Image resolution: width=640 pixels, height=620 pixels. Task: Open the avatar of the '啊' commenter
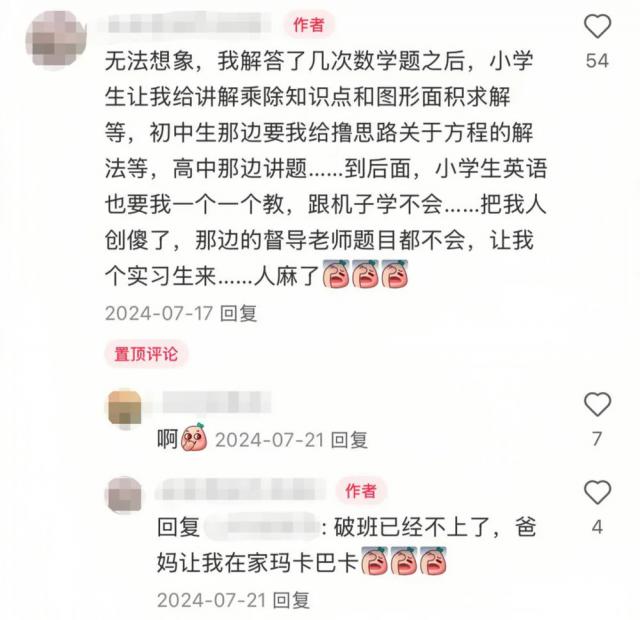coord(124,409)
